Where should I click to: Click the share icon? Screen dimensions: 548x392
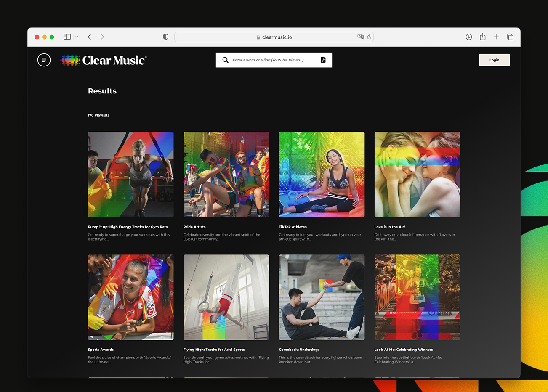click(483, 37)
